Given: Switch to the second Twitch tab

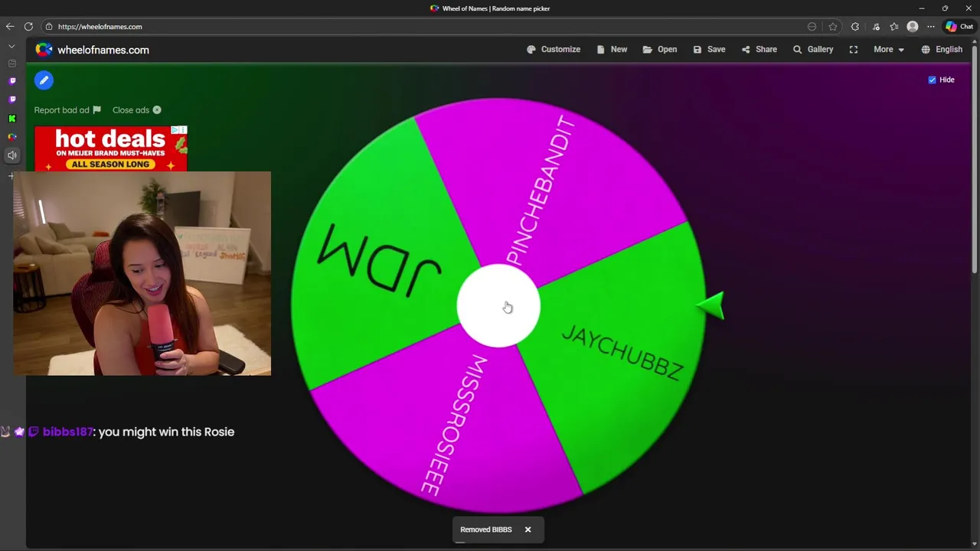Looking at the screenshot, I should (x=11, y=99).
